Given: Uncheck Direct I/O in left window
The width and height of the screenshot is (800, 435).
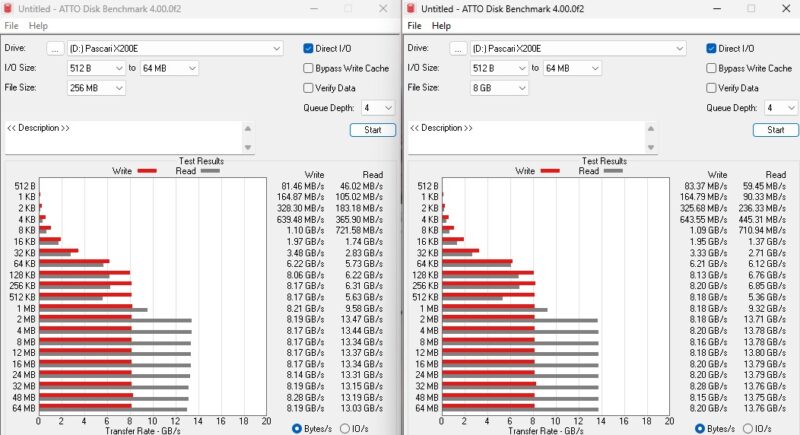Looking at the screenshot, I should [308, 48].
